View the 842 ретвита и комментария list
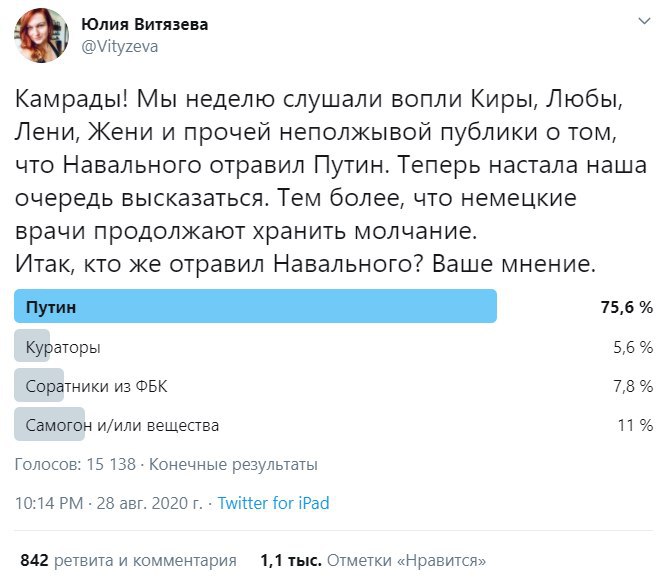Viewport: 667px width, 581px height. (x=128, y=560)
